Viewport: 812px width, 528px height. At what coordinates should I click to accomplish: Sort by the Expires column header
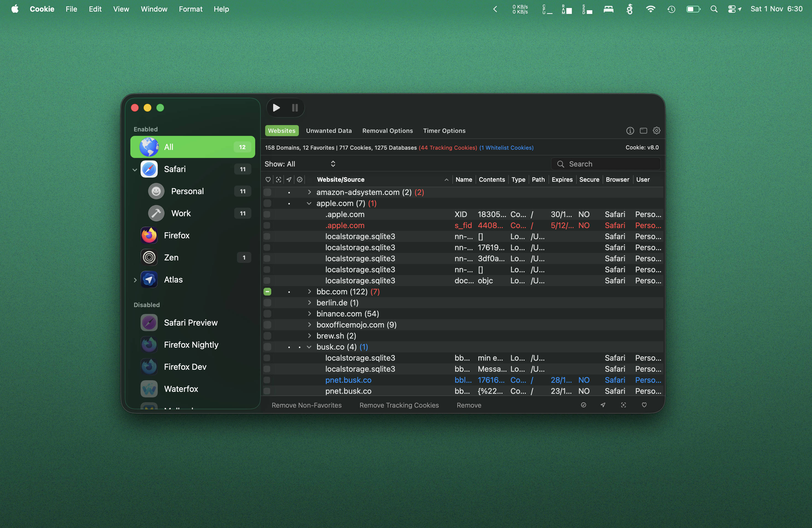point(562,179)
